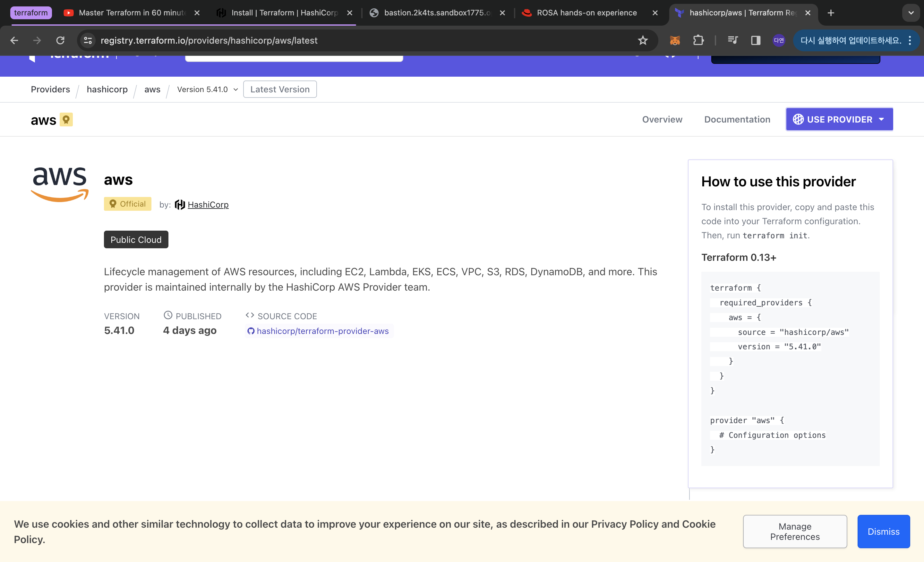
Task: Click the official badge next to aws header
Action: click(66, 120)
